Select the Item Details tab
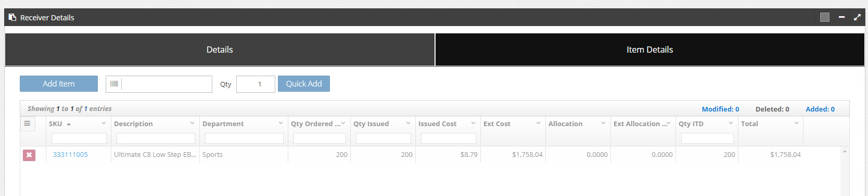Viewport: 868px width, 196px height. click(x=650, y=50)
